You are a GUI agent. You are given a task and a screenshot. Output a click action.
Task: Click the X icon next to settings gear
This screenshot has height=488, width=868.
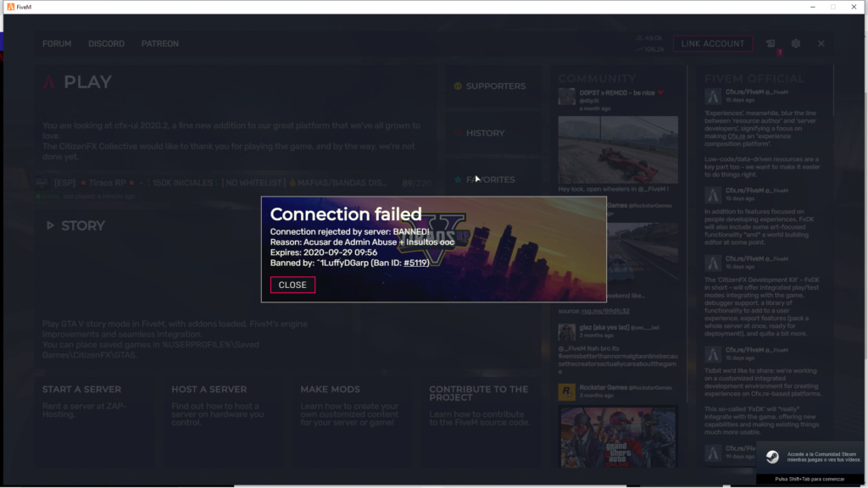[821, 44]
